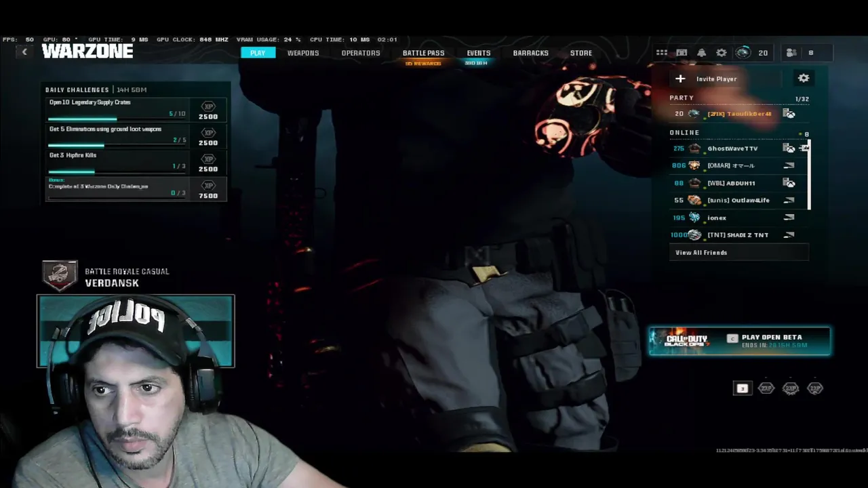
Task: Click platform icon in [OMAR] row
Action: [x=789, y=165]
